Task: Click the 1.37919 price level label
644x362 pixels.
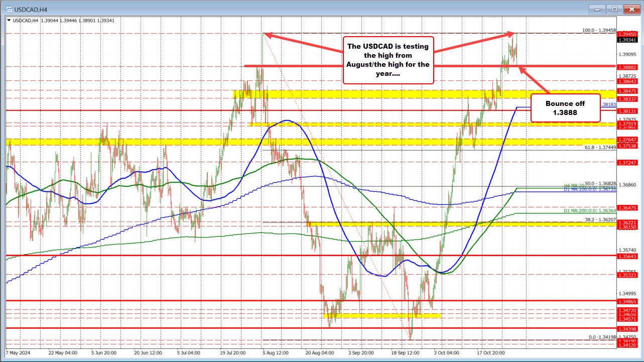Action: coord(627,123)
